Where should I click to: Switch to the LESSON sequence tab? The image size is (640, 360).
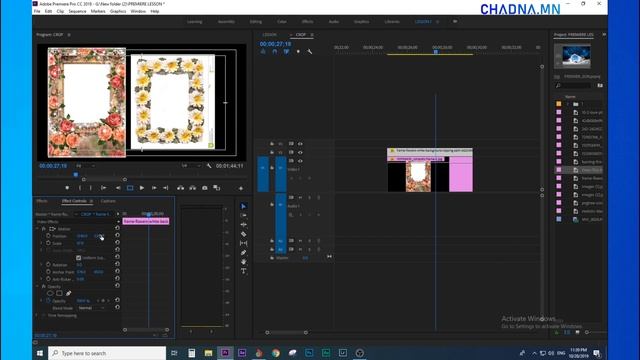[x=269, y=35]
